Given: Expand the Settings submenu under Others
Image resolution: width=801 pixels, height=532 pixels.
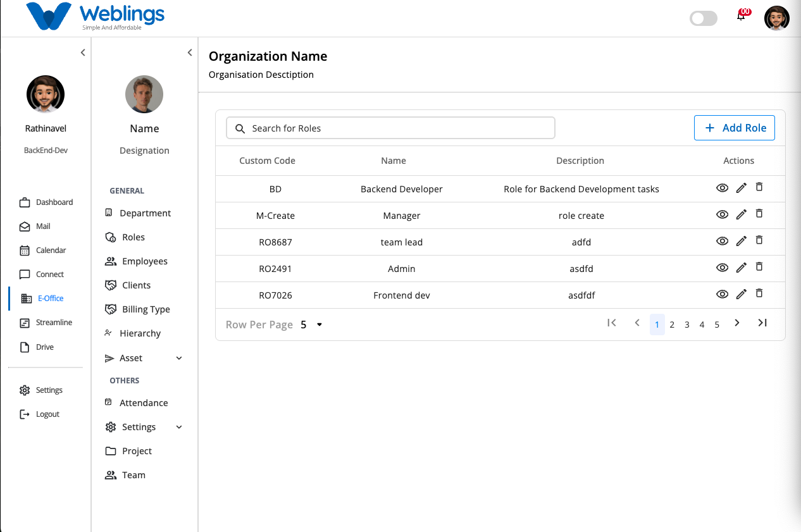Looking at the screenshot, I should (x=179, y=427).
